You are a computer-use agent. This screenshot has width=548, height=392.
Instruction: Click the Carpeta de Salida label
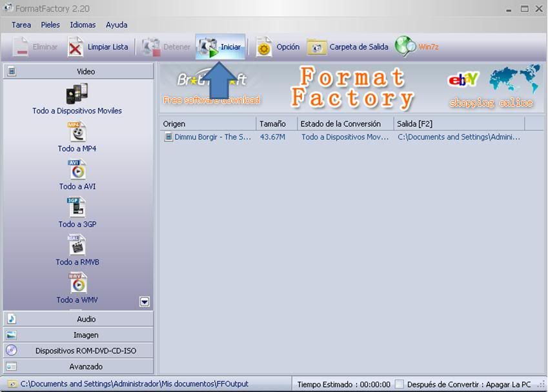pos(359,47)
